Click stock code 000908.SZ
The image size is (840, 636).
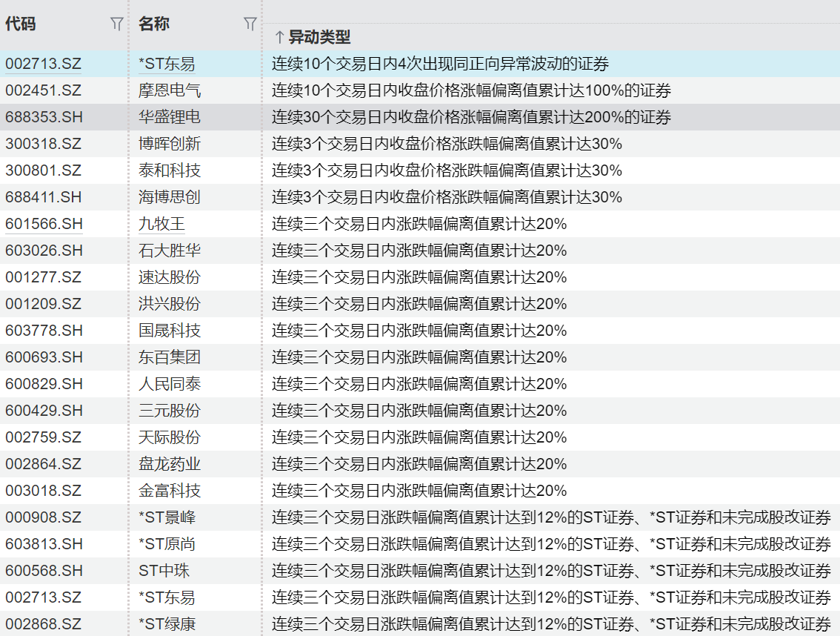(43, 517)
